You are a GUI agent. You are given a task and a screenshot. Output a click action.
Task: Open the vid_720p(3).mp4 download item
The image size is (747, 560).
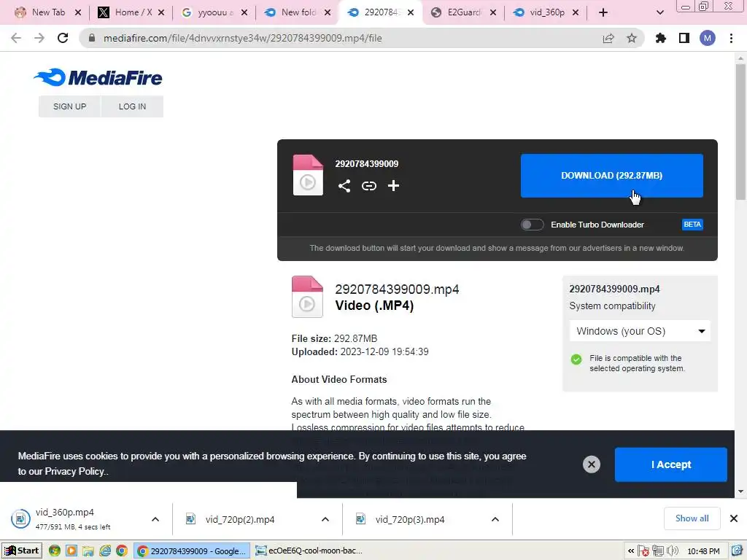410,519
